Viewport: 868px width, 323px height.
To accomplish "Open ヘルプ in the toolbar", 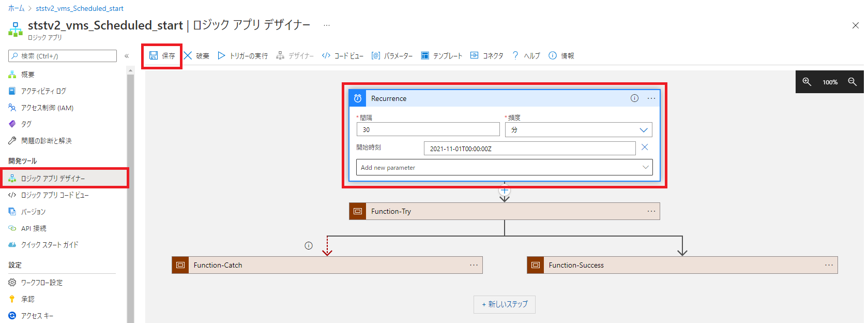I will point(526,56).
